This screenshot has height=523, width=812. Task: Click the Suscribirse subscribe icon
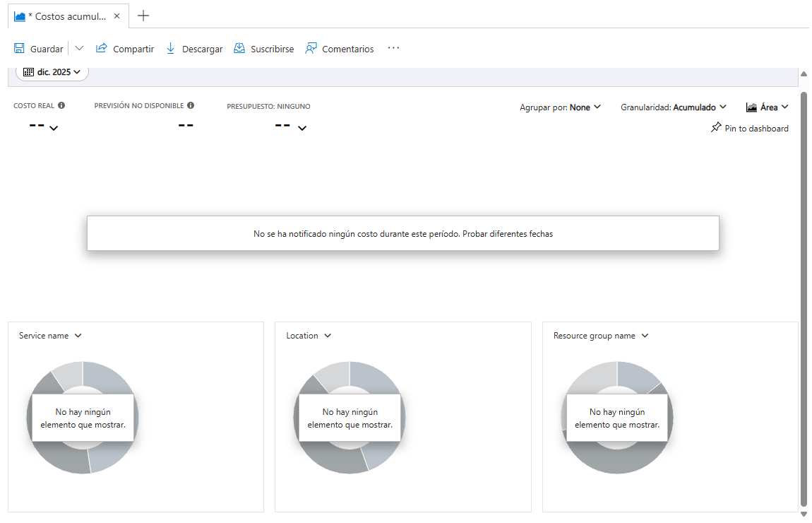tap(239, 48)
